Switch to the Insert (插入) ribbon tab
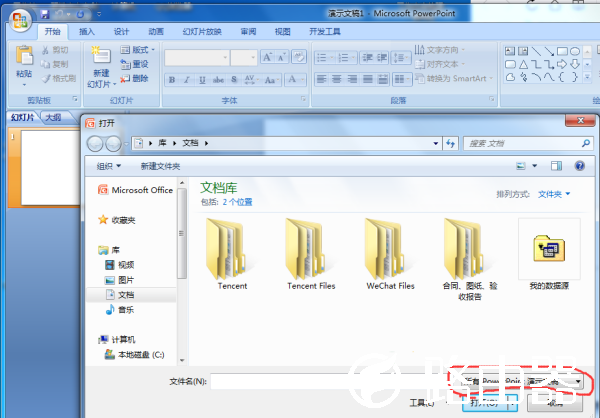Viewport: 600px width, 418px height. point(86,31)
